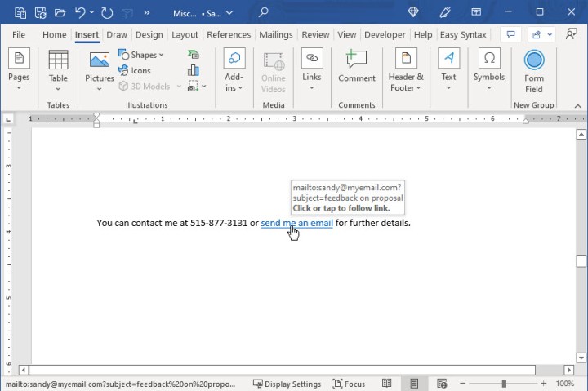
Task: Click the SmartArt icon in Illustrations
Action: pos(194,55)
